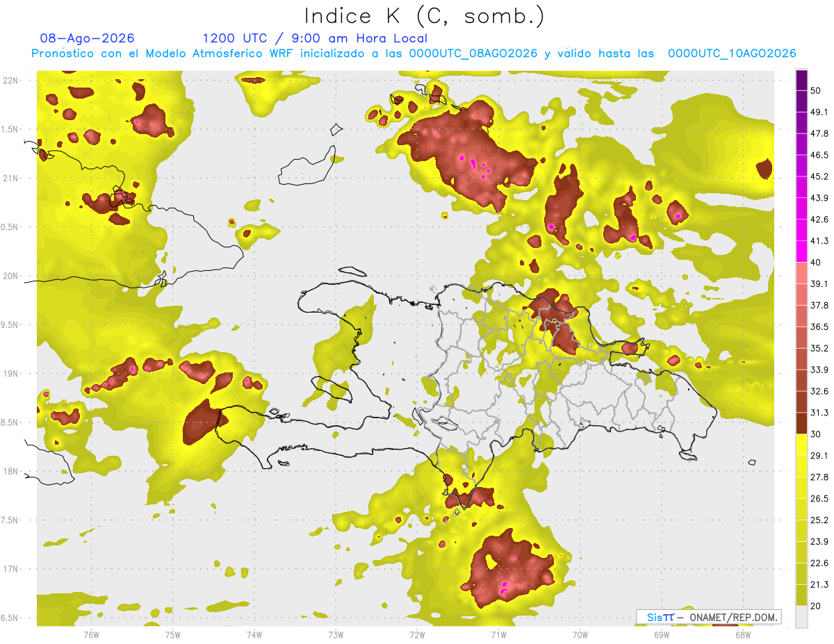Click the colorbar value '49.1'
This screenshot has height=644, width=834.
819,112
